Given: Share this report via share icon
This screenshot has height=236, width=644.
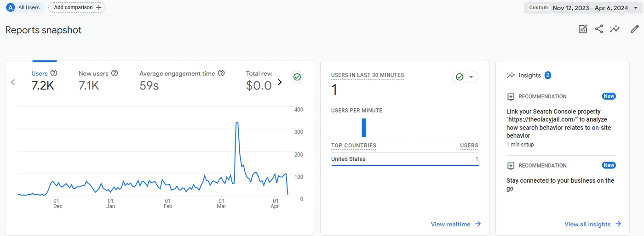Looking at the screenshot, I should coord(599,29).
